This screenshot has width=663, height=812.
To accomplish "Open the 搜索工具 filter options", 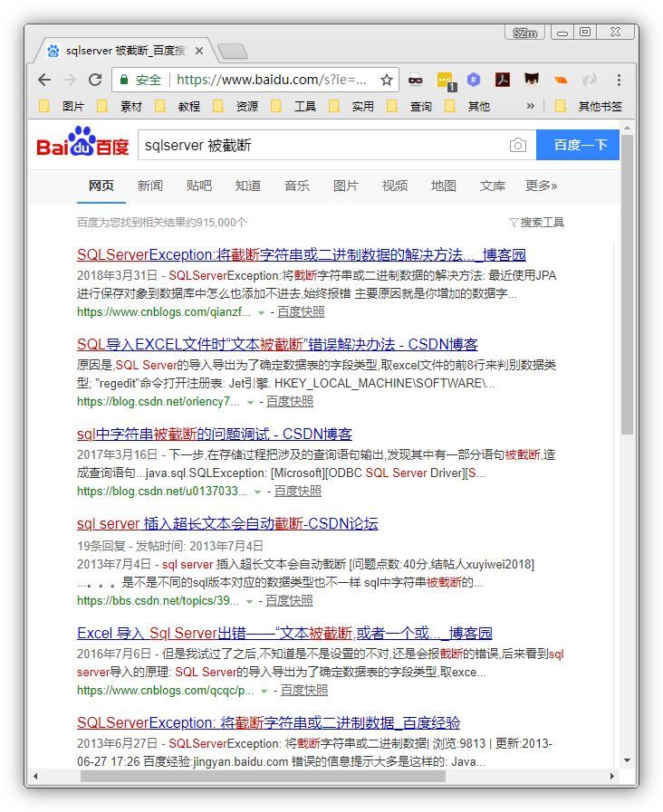I will coord(536,223).
